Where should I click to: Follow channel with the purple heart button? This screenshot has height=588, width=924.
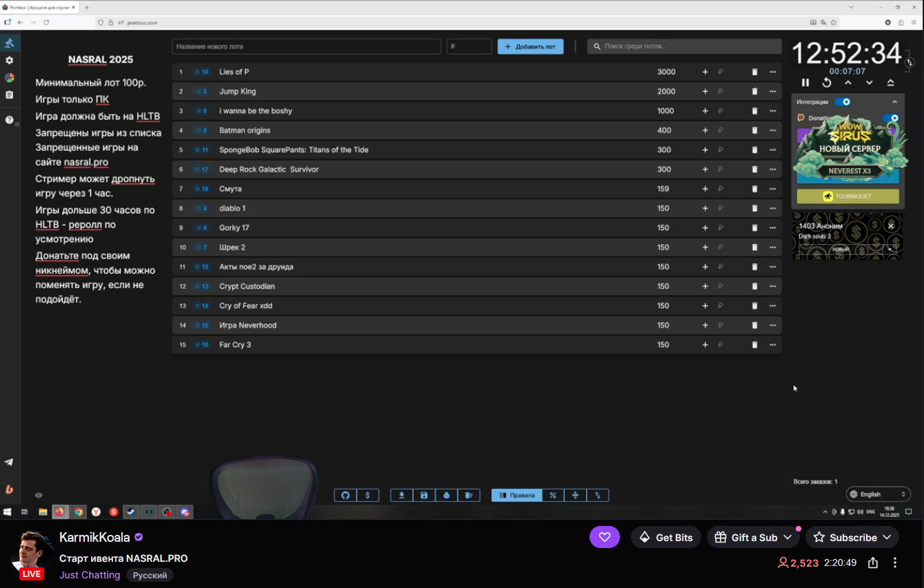pos(605,538)
